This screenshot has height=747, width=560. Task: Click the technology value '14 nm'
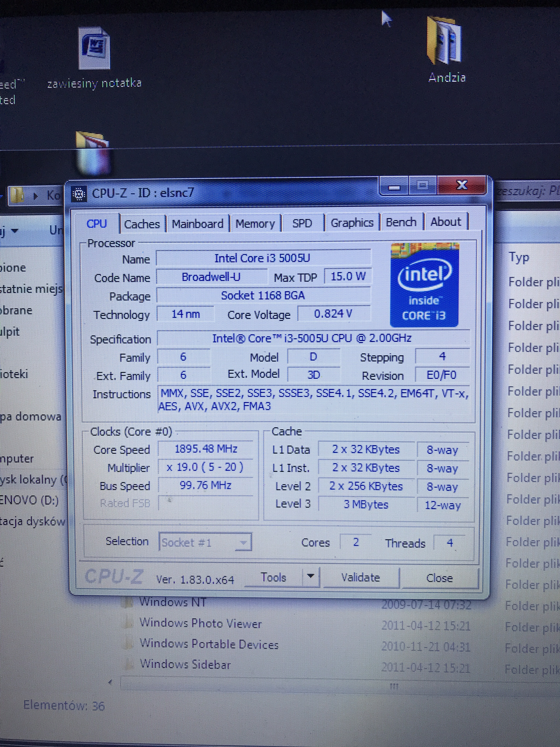point(186,314)
